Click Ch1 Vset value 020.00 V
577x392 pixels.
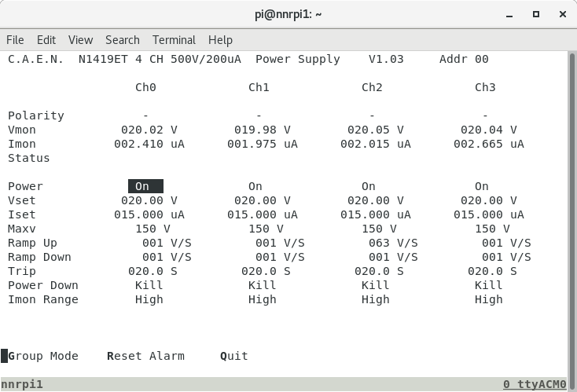263,200
